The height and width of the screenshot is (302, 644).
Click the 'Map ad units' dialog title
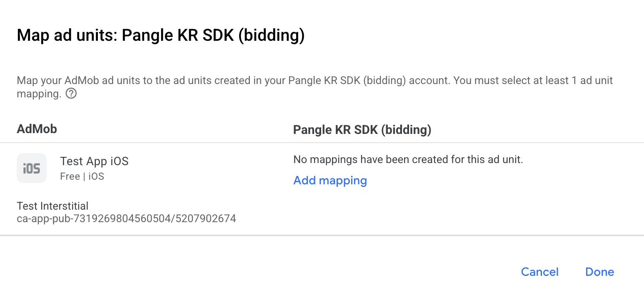tap(161, 36)
